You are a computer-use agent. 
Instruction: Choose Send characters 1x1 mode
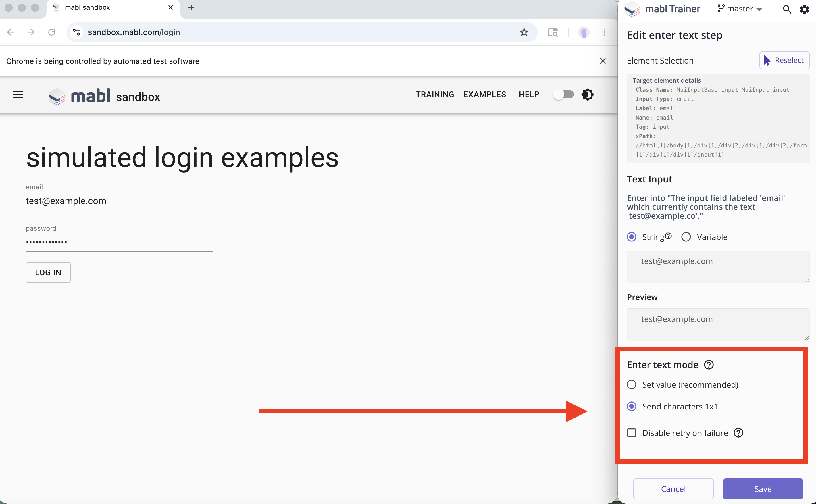tap(632, 406)
